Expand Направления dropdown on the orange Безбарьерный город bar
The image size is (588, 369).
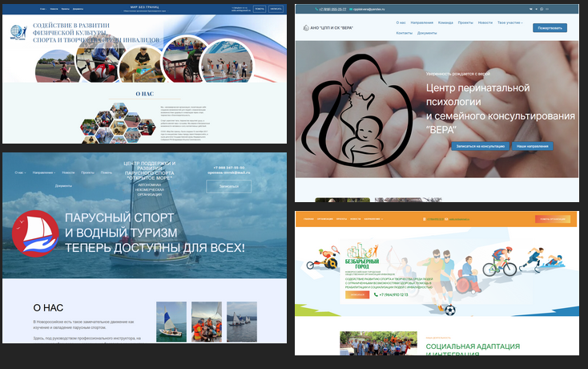coord(373,219)
